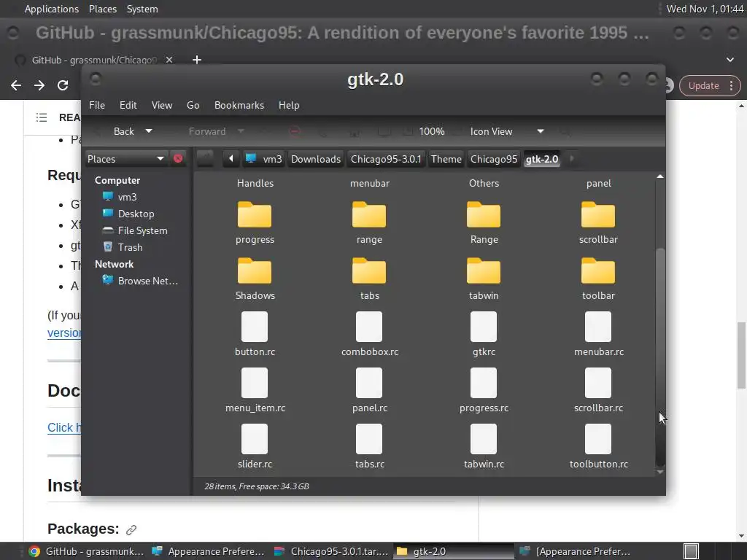This screenshot has height=560, width=747.
Task: Open the File menu
Action: coord(97,105)
